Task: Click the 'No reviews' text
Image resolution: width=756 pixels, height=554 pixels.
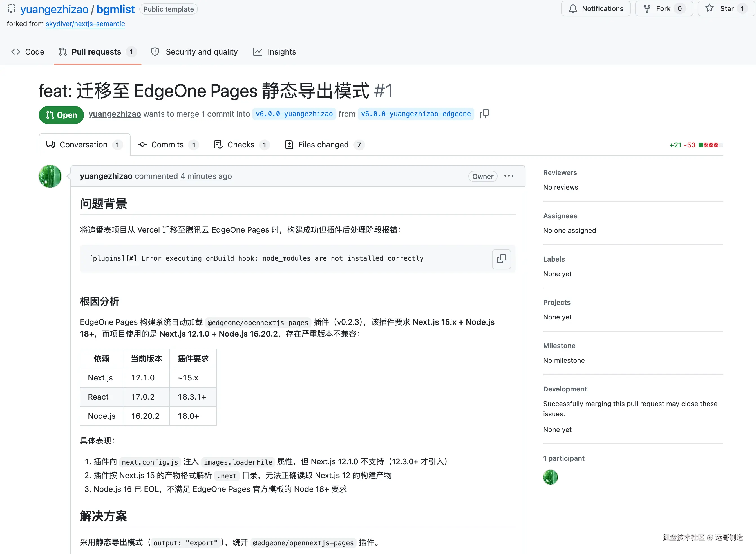Action: pyautogui.click(x=561, y=187)
